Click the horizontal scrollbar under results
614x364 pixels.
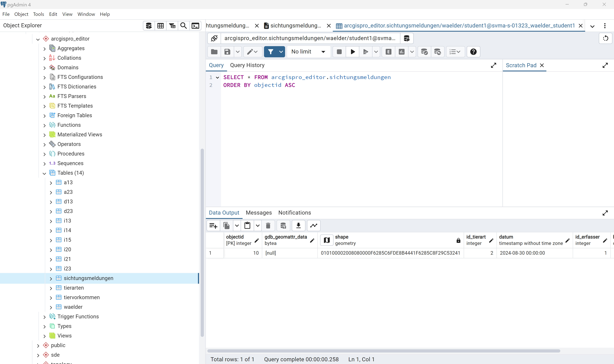(x=383, y=351)
